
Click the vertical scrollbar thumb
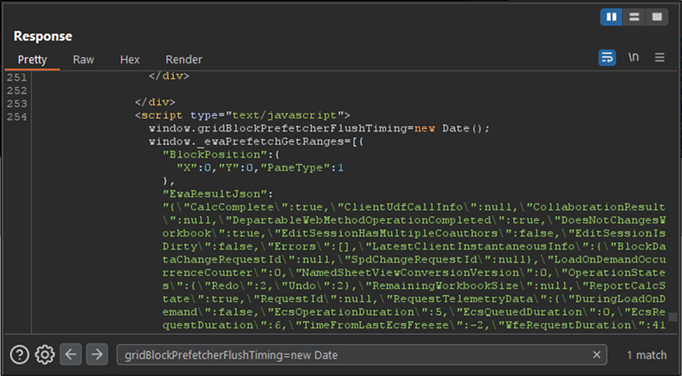click(673, 317)
